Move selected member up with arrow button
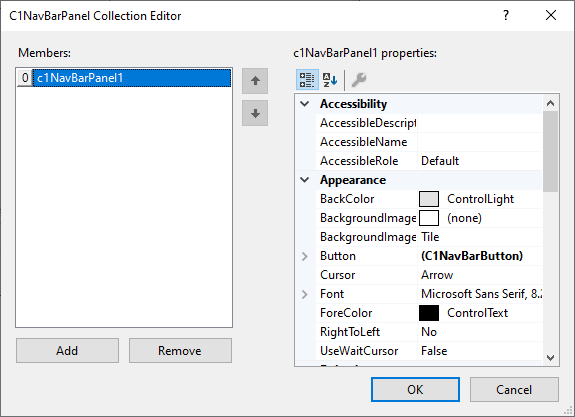 coord(255,81)
